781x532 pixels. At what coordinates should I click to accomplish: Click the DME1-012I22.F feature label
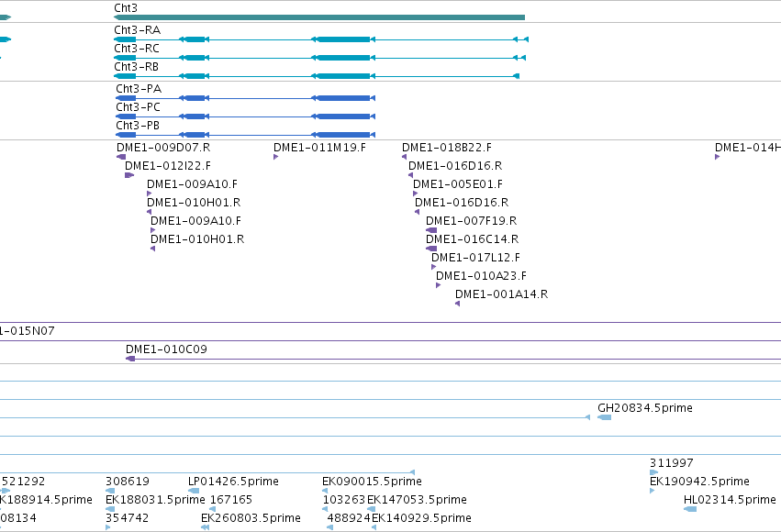tap(168, 166)
